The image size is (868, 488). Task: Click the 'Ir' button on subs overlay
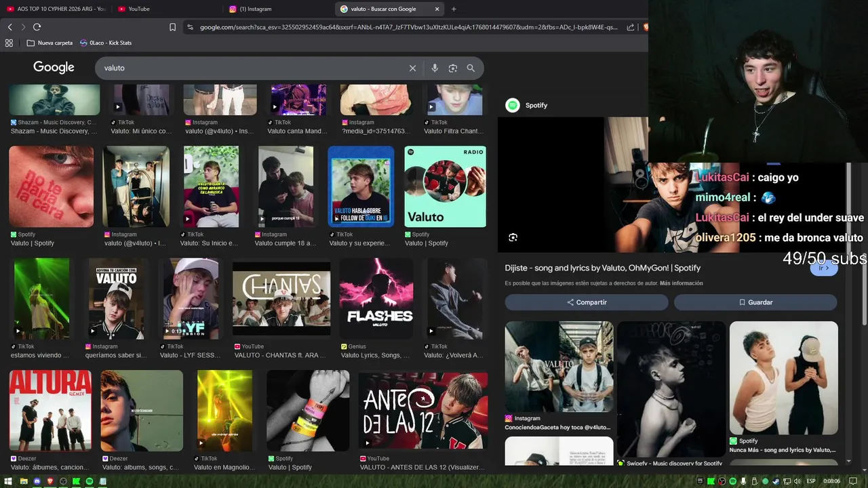pos(824,268)
